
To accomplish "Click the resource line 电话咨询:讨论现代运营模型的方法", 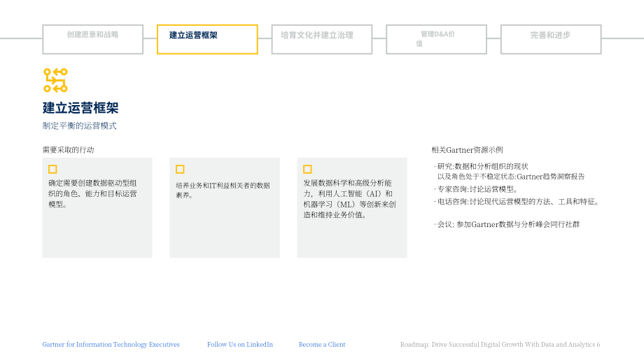I will coord(518,202).
